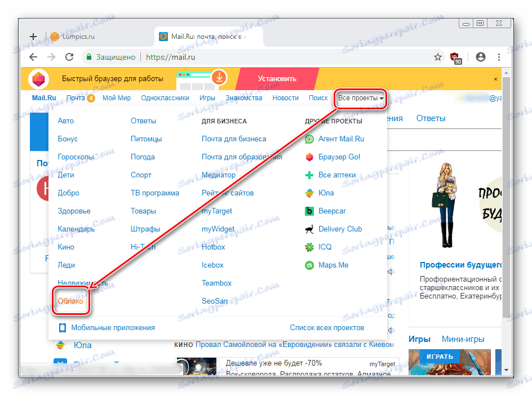Open Список всех проектов link

[x=327, y=327]
